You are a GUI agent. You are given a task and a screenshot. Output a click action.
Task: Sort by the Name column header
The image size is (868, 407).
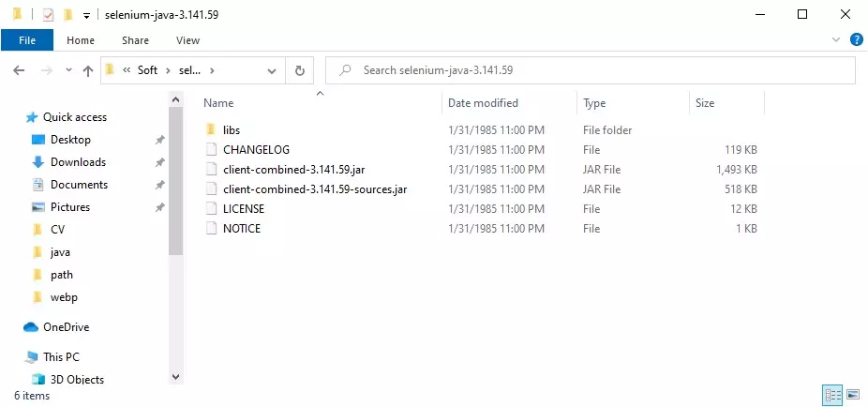tap(218, 103)
